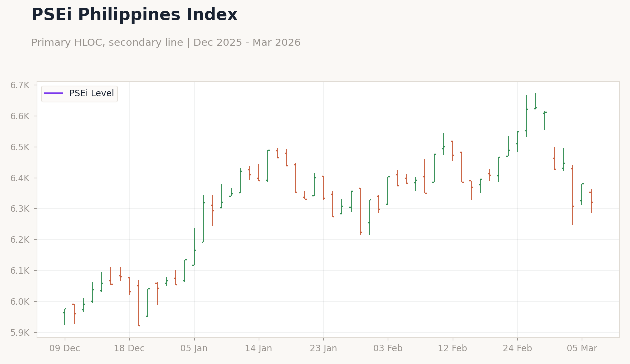Click the 6.3K y-axis label

(20, 209)
